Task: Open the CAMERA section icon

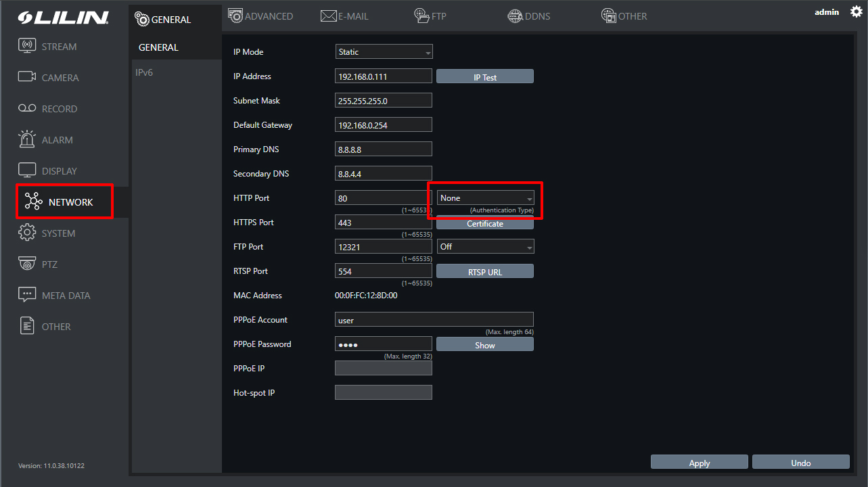Action: click(27, 77)
